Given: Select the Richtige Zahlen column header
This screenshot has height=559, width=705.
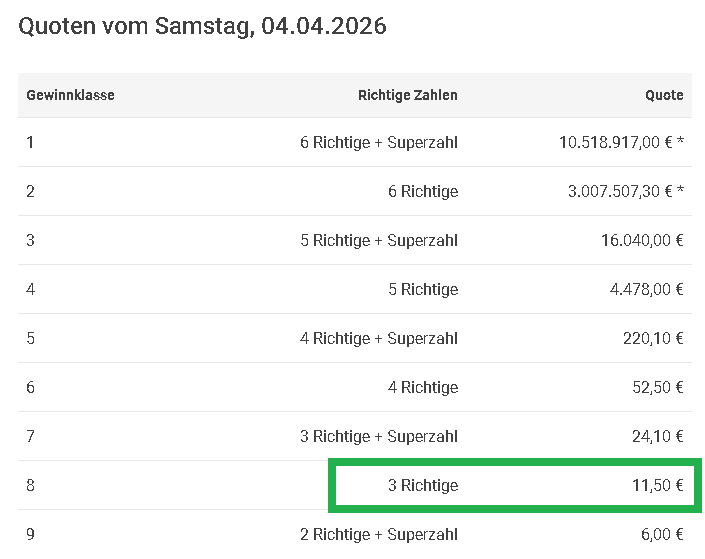Looking at the screenshot, I should tap(407, 96).
